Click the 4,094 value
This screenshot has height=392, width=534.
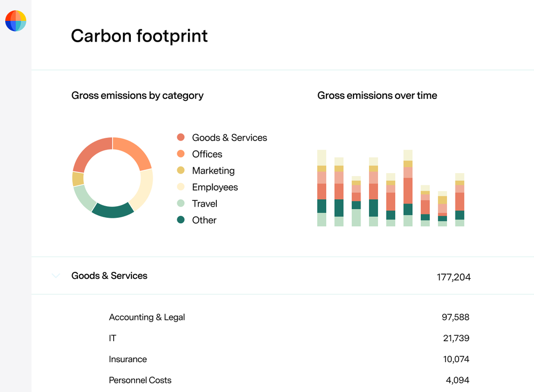click(458, 380)
